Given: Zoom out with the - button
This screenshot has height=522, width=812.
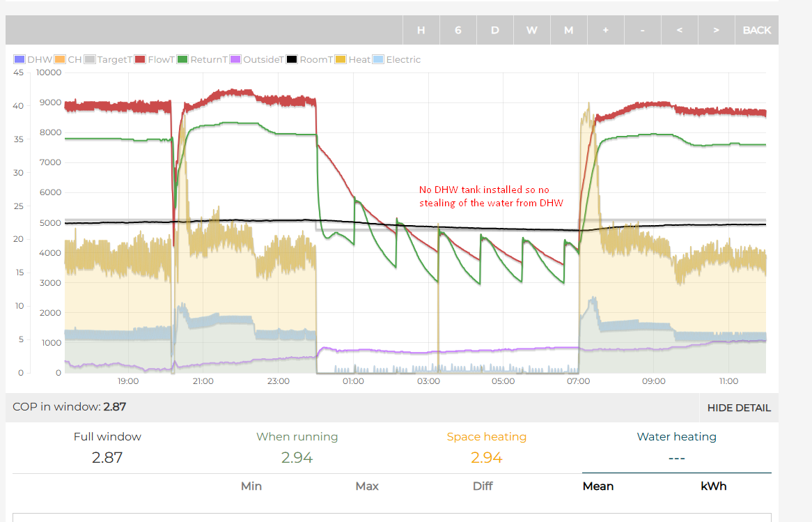Looking at the screenshot, I should (642, 30).
